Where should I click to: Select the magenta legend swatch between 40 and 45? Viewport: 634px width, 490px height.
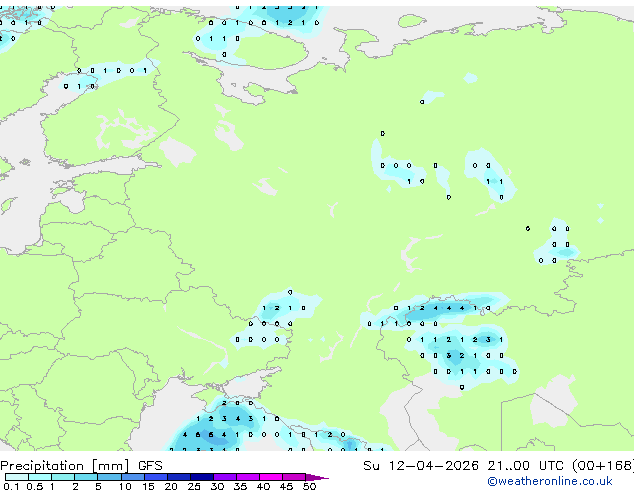(271, 477)
